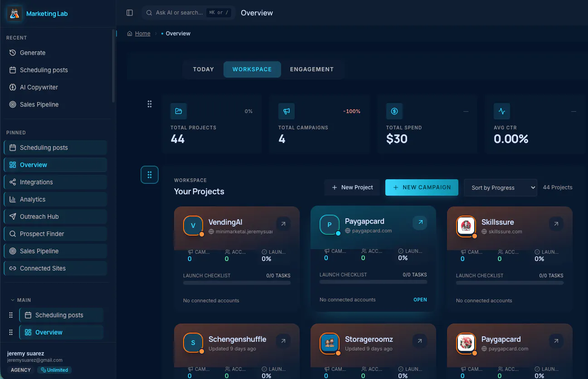Click the share-nodes icon beside Integrations
The image size is (588, 379).
click(x=13, y=182)
